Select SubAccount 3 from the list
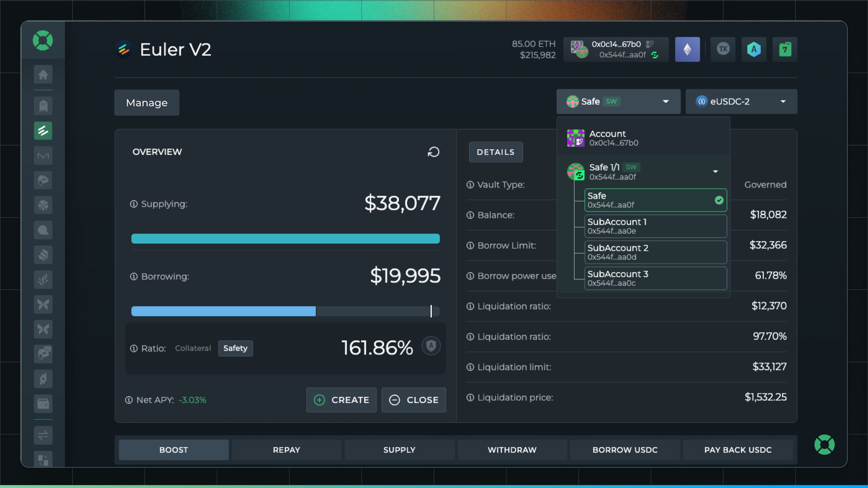 click(655, 278)
